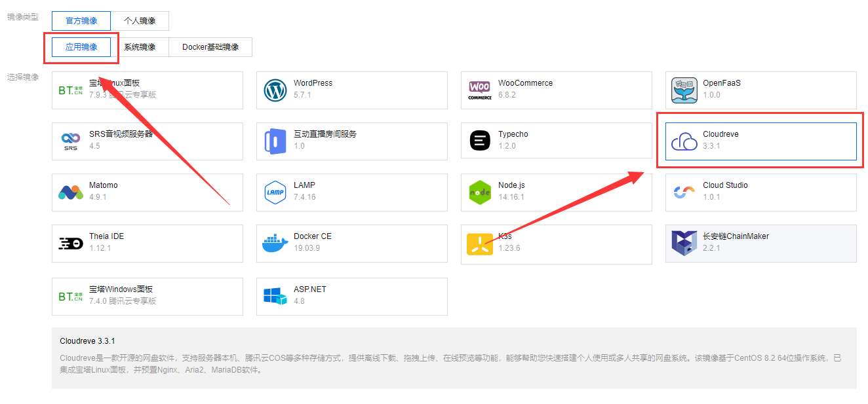
Task: Click the OpenFaaS whale icon
Action: [684, 90]
